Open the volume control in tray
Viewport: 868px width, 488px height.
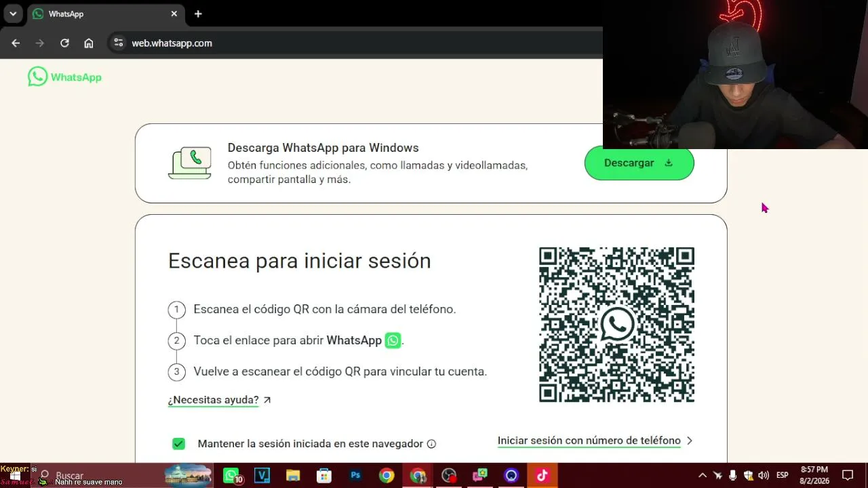click(x=764, y=475)
